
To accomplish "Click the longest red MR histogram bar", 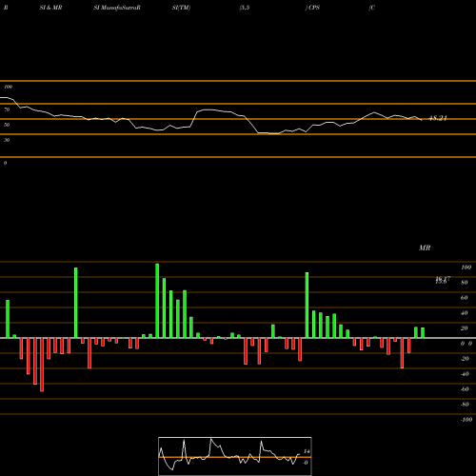I will (42, 365).
